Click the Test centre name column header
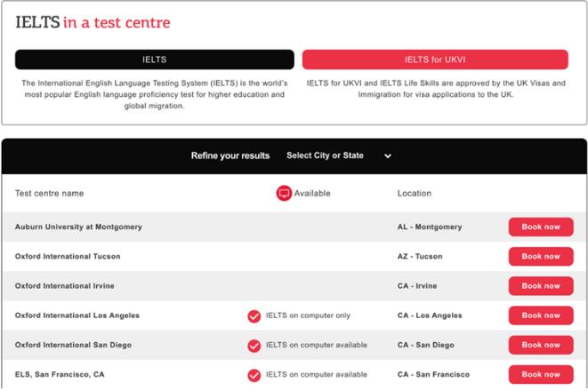This screenshot has width=588, height=391. click(x=50, y=193)
